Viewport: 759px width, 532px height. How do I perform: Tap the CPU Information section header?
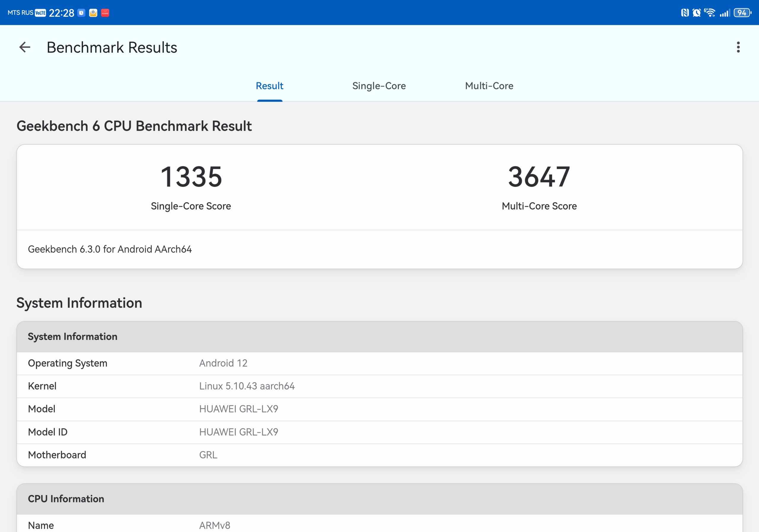379,499
